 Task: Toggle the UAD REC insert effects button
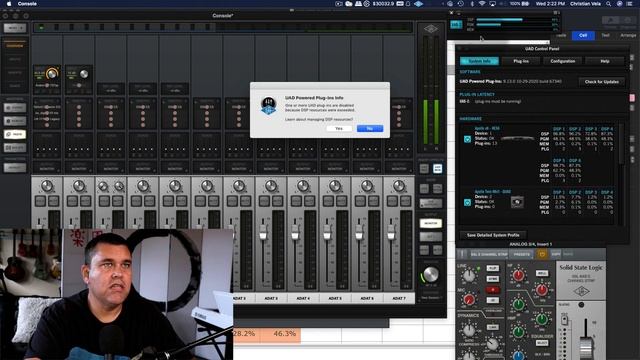(x=424, y=168)
